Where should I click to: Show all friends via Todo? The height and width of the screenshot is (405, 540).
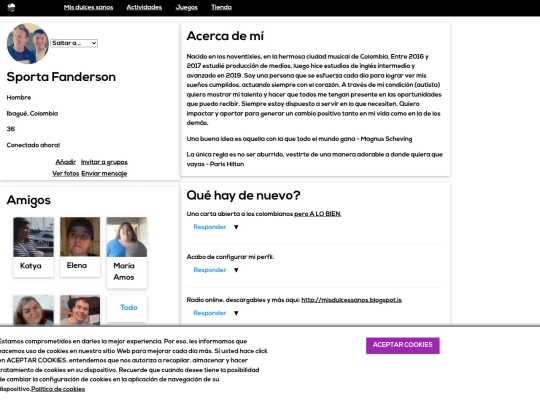pyautogui.click(x=128, y=308)
